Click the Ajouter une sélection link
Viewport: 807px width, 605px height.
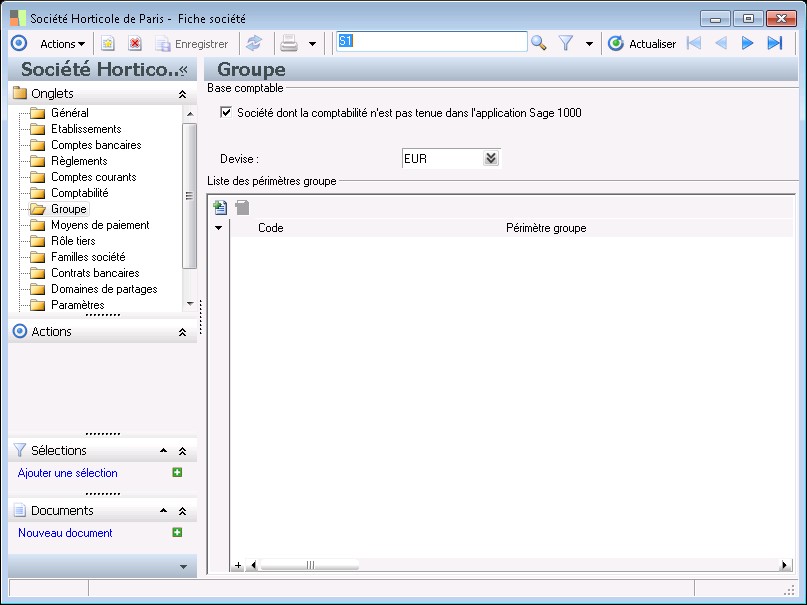68,473
